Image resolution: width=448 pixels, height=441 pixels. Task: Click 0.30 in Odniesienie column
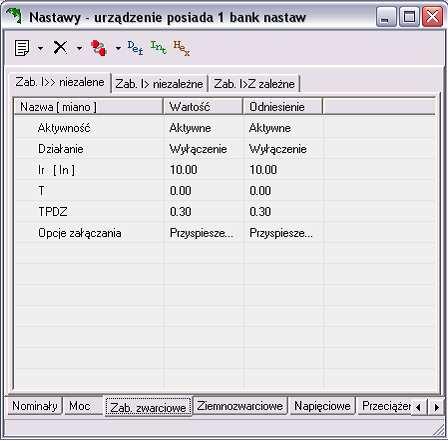(260, 212)
